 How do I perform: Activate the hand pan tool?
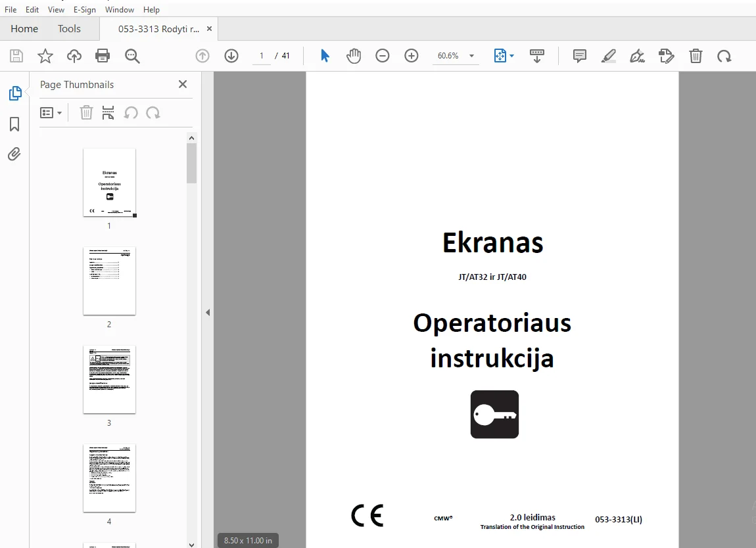coord(354,56)
